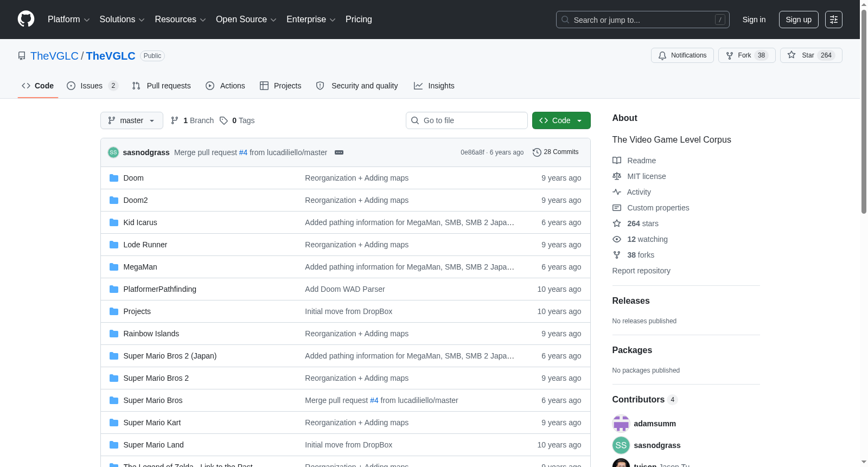Image resolution: width=868 pixels, height=467 pixels.
Task: Open the TheVGLC owner link
Action: point(54,56)
